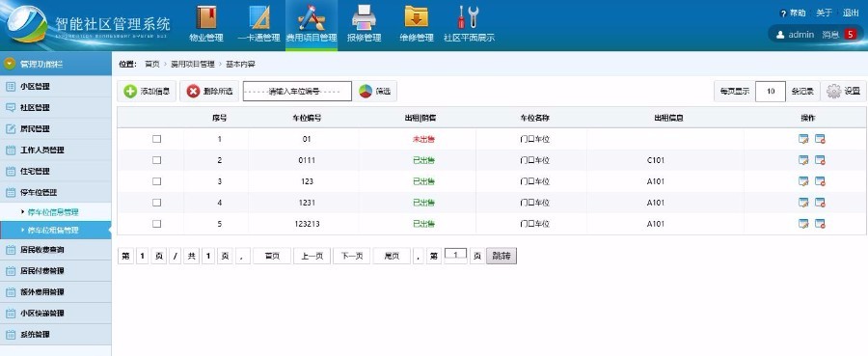Screen dimensions: 868x356
Task: Tick checkbox for parking space 123213
Action: [156, 224]
